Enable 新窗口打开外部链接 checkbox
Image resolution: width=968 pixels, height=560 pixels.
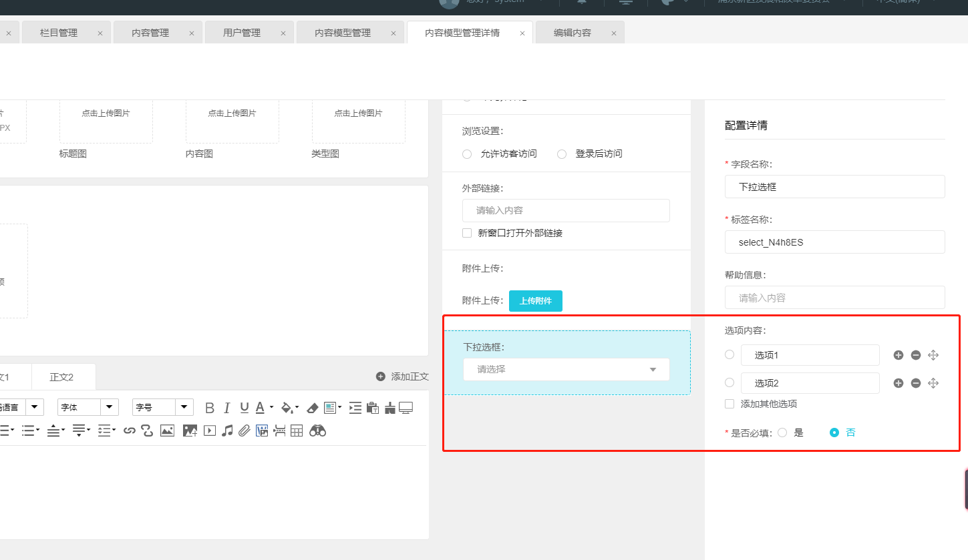(x=467, y=233)
